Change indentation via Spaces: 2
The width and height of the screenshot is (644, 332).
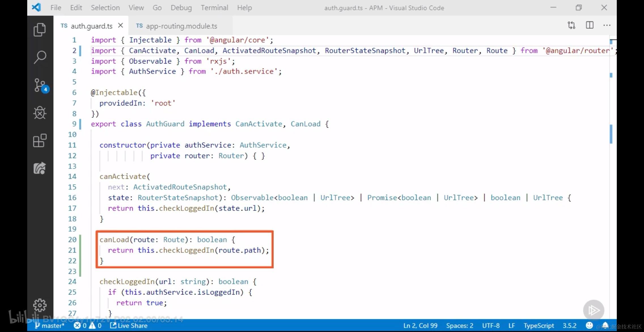459,325
